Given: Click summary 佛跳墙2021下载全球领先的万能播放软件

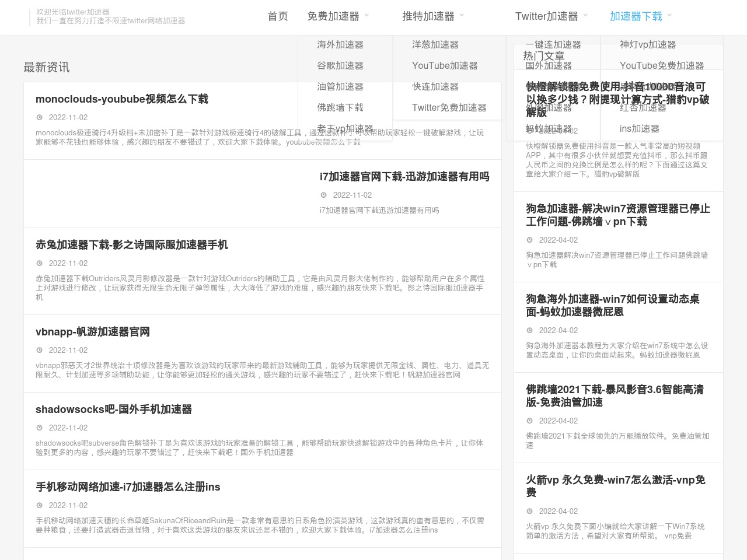Looking at the screenshot, I should pyautogui.click(x=617, y=440).
